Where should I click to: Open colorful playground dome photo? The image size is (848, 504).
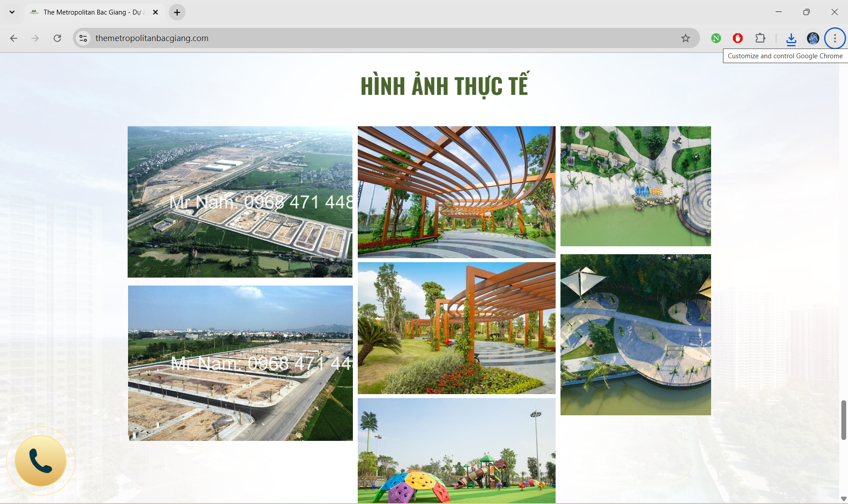click(456, 450)
